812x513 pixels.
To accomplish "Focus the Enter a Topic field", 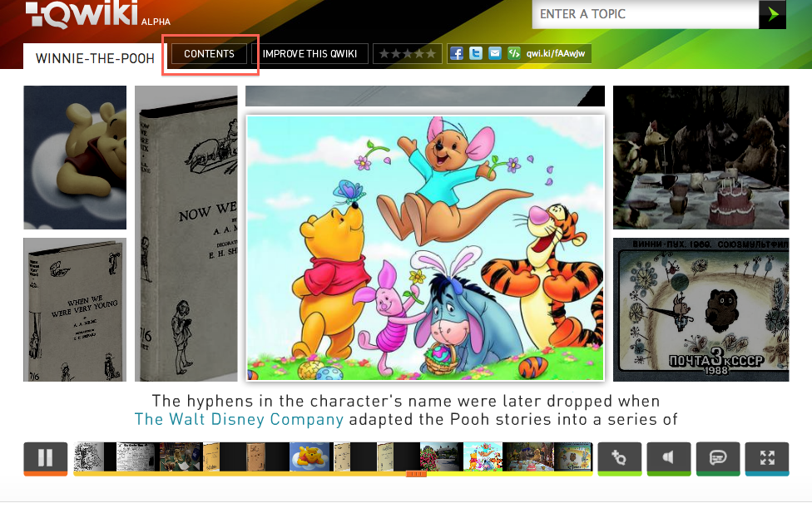I will [646, 14].
